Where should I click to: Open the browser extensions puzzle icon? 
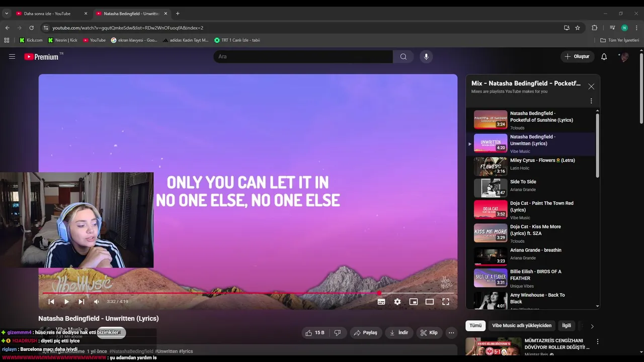click(594, 28)
